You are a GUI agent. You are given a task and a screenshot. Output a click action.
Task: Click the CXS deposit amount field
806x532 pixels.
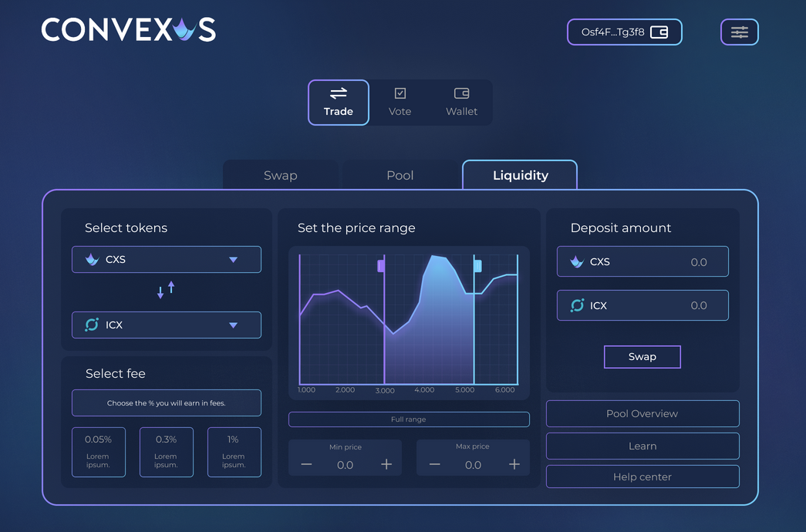(642, 262)
